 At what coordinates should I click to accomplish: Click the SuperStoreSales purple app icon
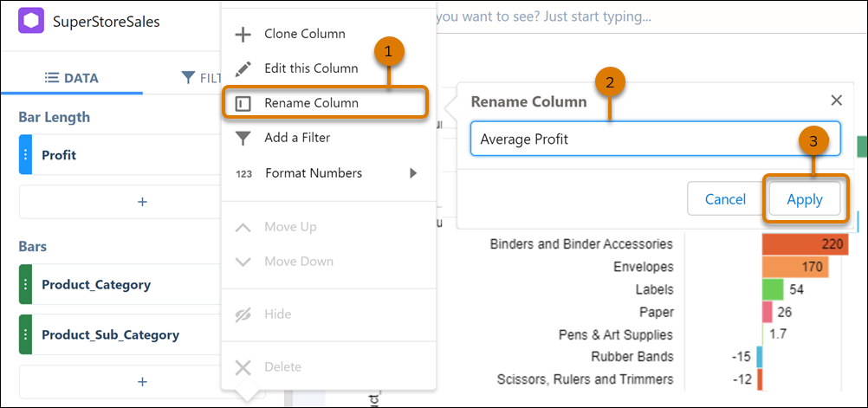coord(30,21)
